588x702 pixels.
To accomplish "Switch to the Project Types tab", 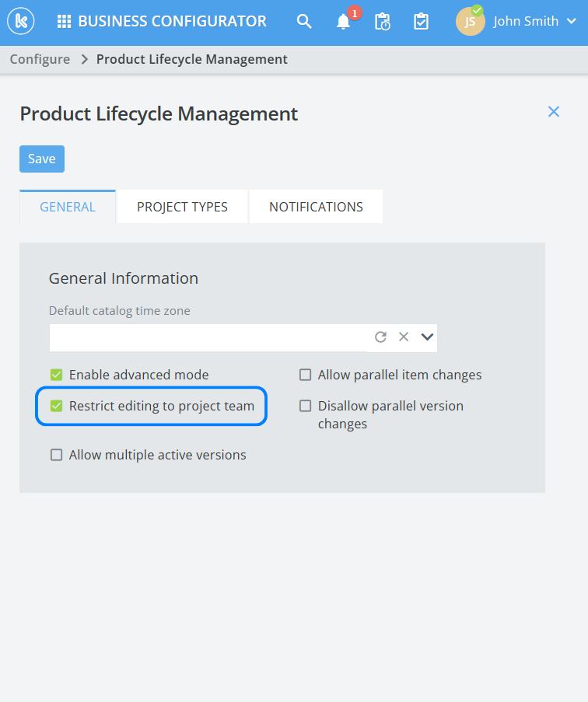I will 182,207.
